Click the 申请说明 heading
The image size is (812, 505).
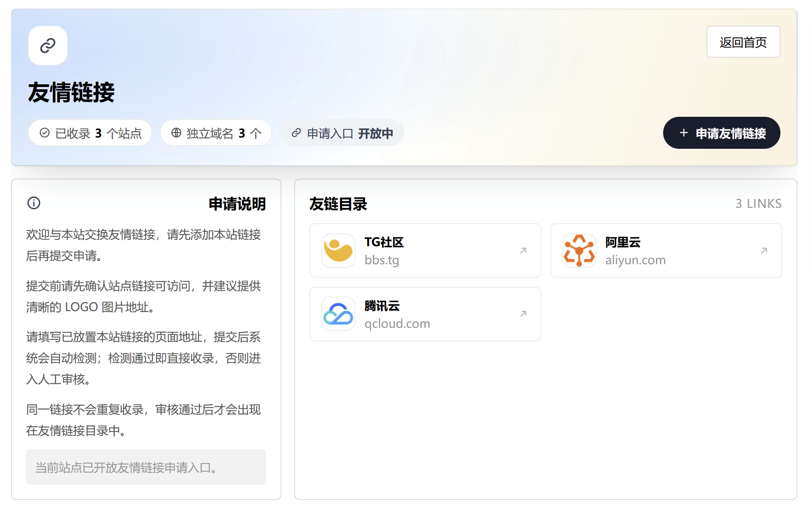tap(237, 204)
